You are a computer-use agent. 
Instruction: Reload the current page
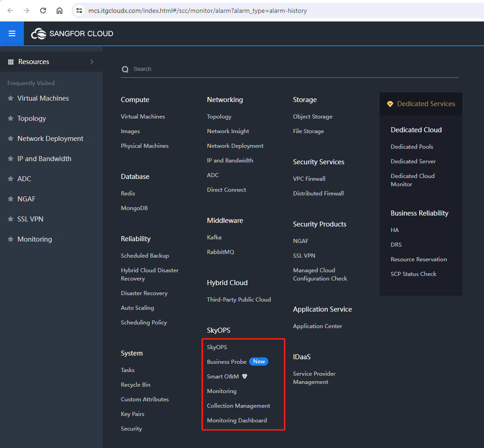43,10
